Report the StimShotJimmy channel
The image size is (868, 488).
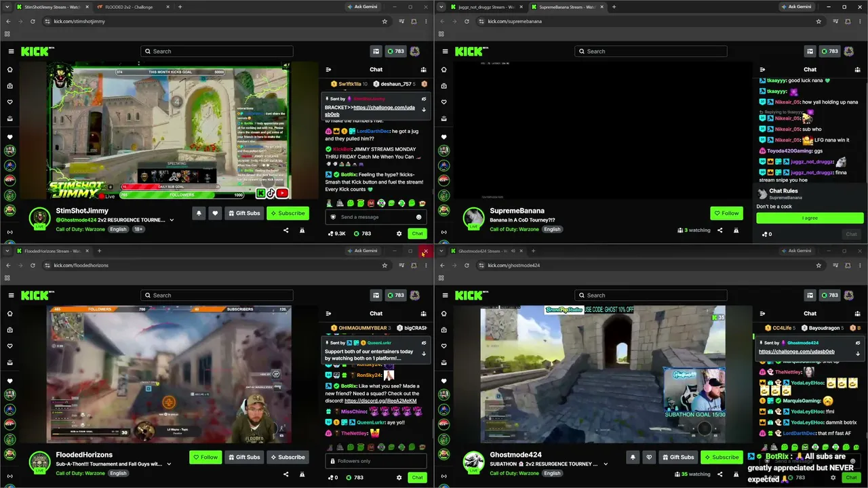pyautogui.click(x=301, y=230)
